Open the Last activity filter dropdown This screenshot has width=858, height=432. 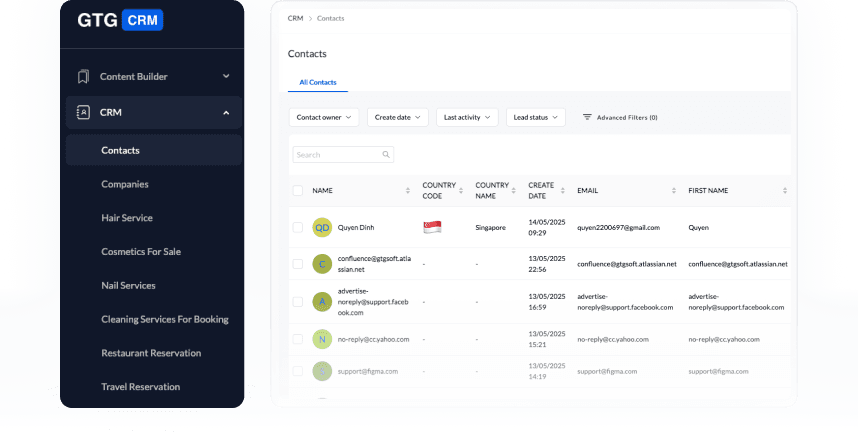pyautogui.click(x=467, y=117)
